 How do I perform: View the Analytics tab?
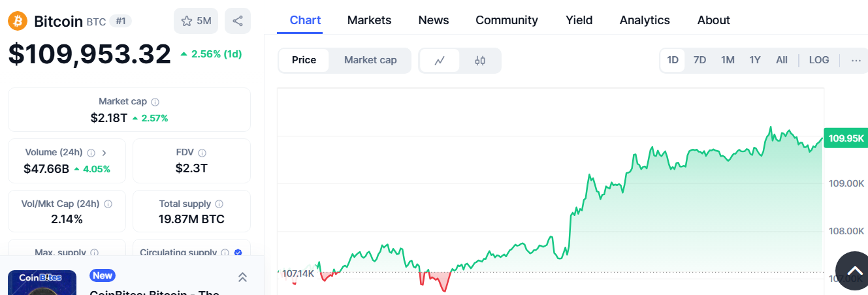[x=645, y=20]
